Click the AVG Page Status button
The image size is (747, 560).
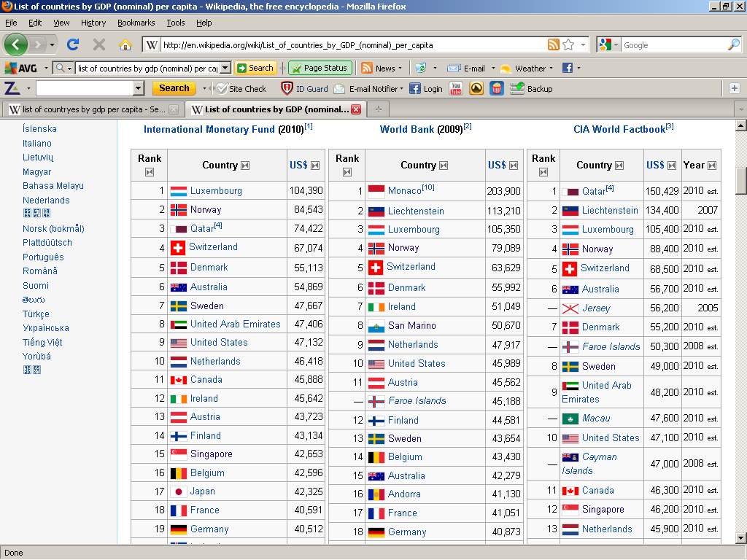click(x=320, y=68)
